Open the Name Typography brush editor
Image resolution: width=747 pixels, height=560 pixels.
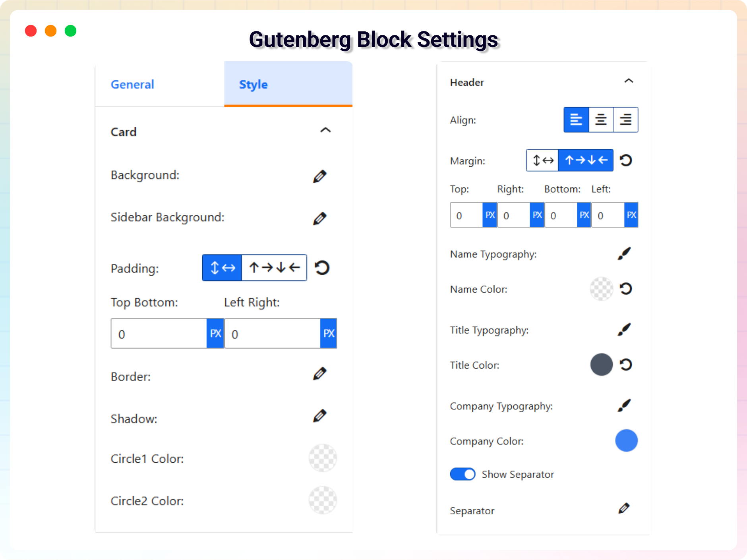click(x=624, y=253)
